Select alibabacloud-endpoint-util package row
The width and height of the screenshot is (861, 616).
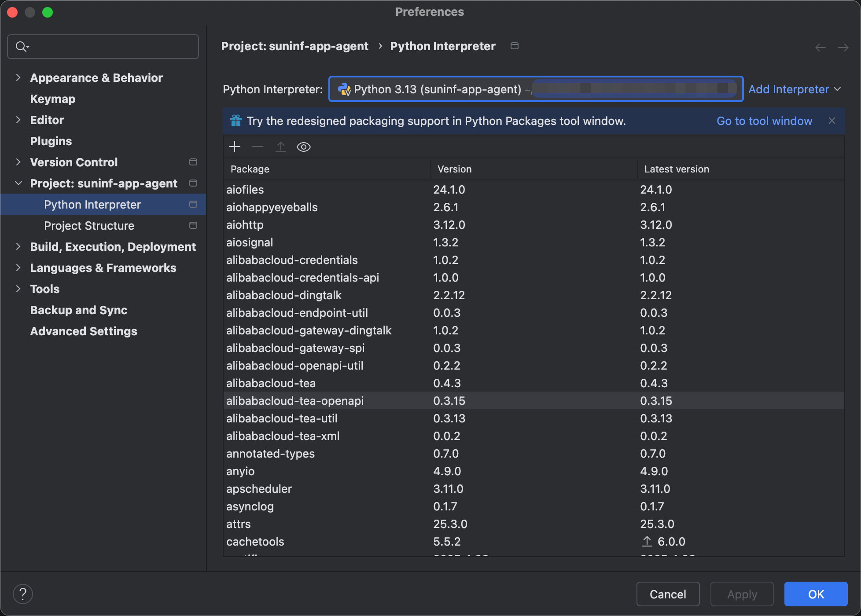tap(534, 313)
